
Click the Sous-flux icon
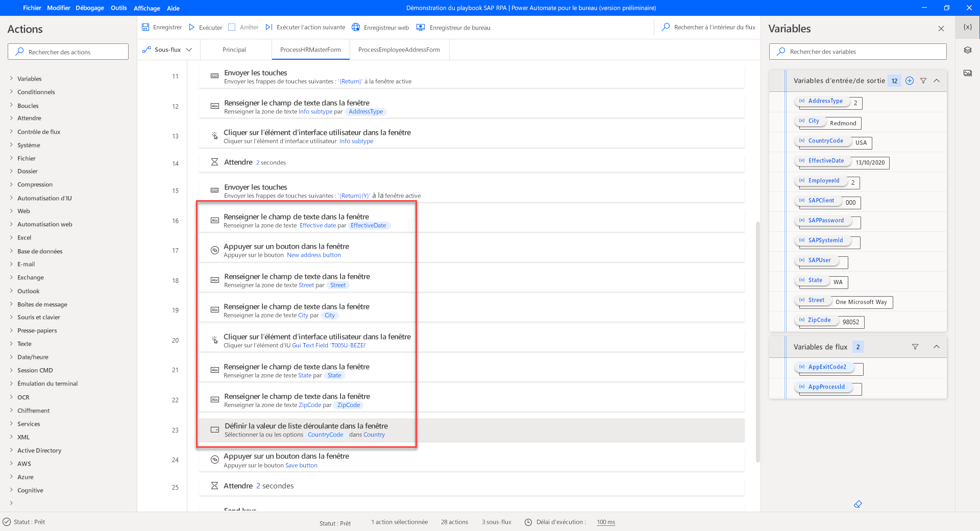click(146, 50)
